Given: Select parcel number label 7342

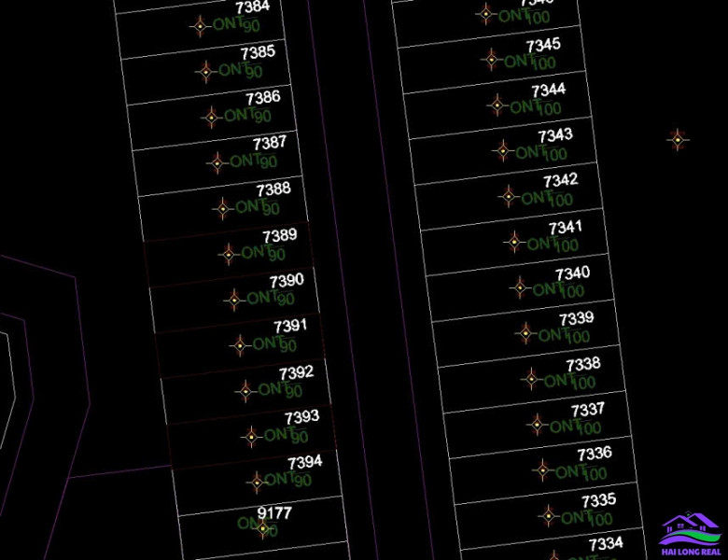Looking at the screenshot, I should [x=560, y=180].
